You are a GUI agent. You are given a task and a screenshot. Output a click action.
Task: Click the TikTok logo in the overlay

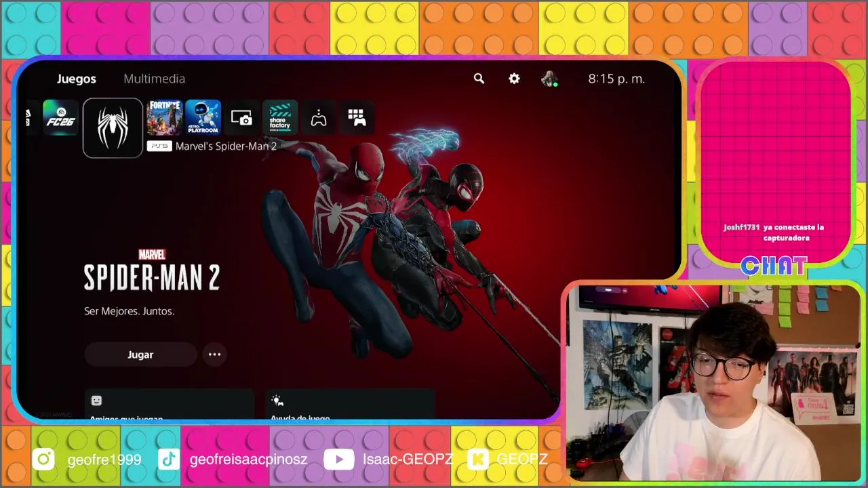[169, 460]
